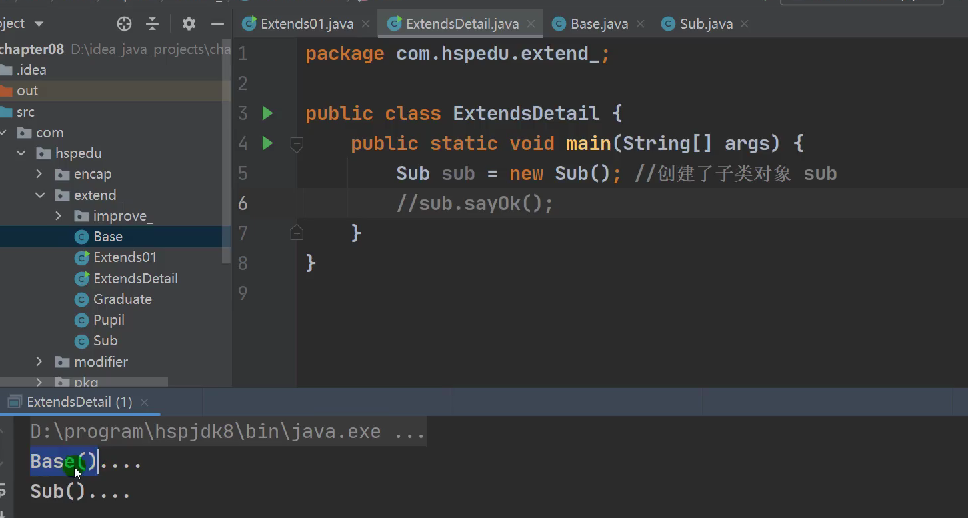Click the Pupil class icon in tree
Image resolution: width=968 pixels, height=518 pixels.
coord(81,320)
